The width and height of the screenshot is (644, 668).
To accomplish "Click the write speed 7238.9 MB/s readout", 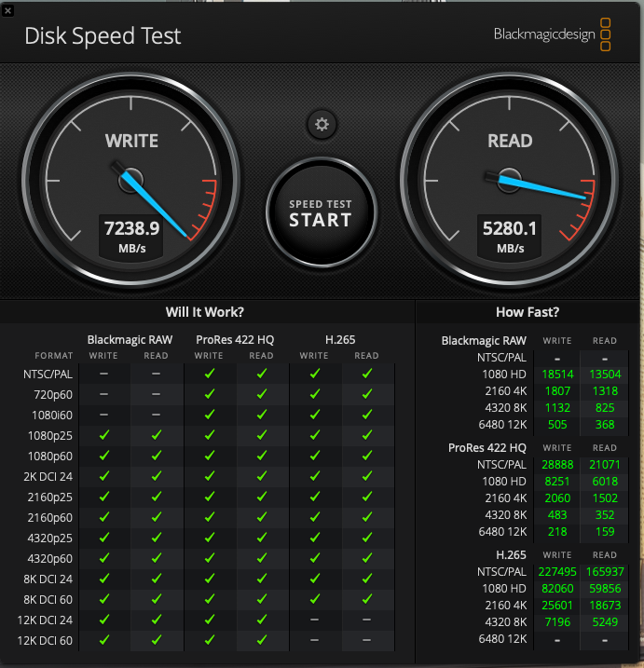I will [x=131, y=235].
